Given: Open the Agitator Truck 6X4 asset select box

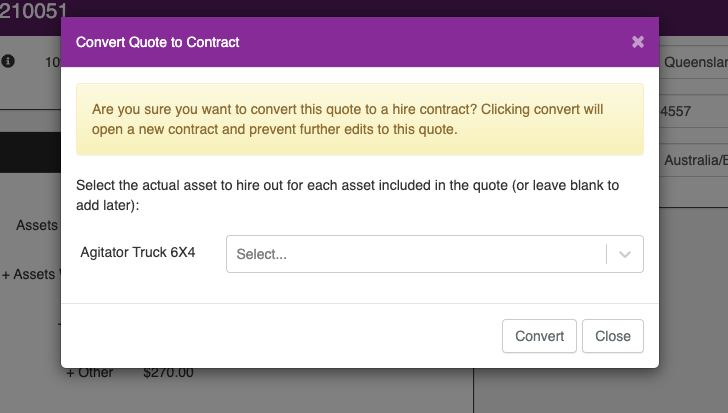Looking at the screenshot, I should tap(435, 254).
